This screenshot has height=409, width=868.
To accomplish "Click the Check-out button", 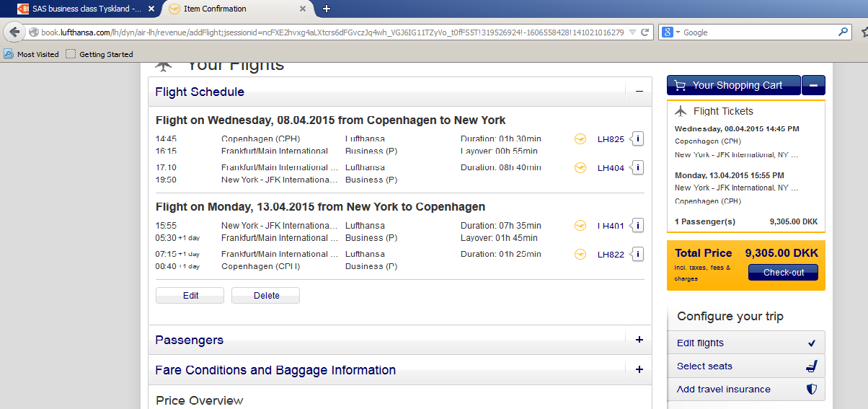I will [783, 273].
